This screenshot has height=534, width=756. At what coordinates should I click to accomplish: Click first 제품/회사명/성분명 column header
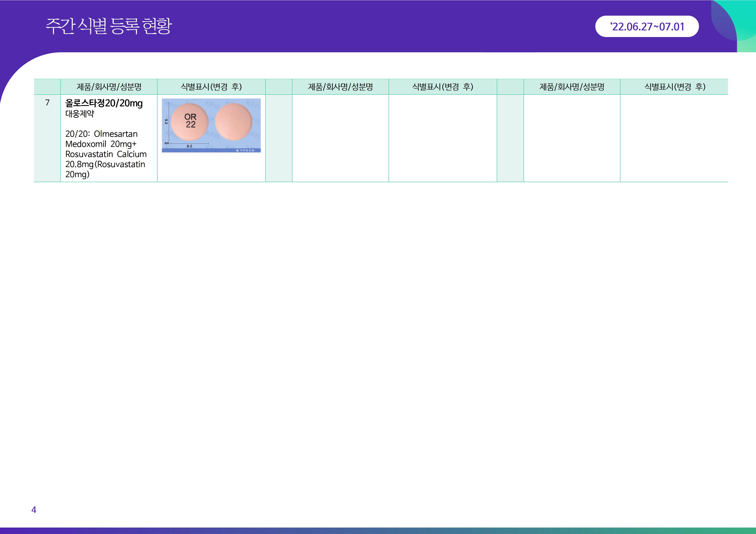click(109, 87)
